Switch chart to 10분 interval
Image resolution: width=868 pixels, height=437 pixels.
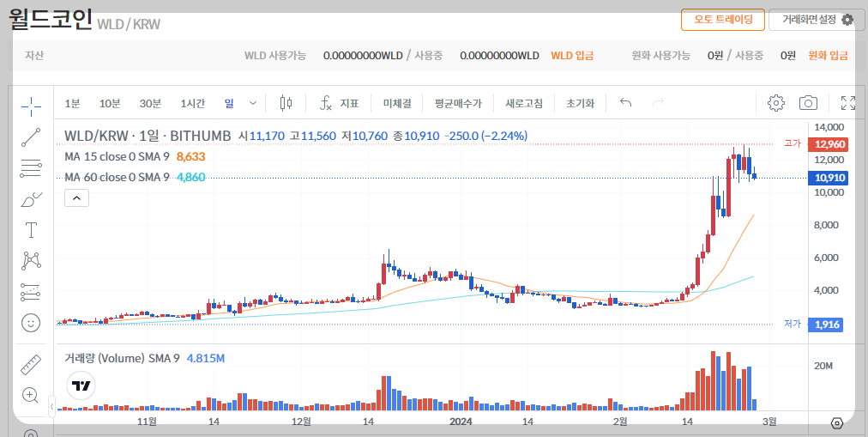(110, 103)
